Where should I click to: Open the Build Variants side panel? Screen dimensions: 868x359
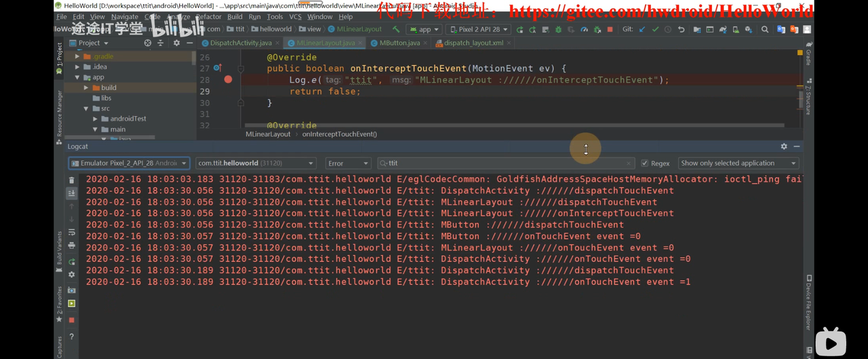pos(59,251)
